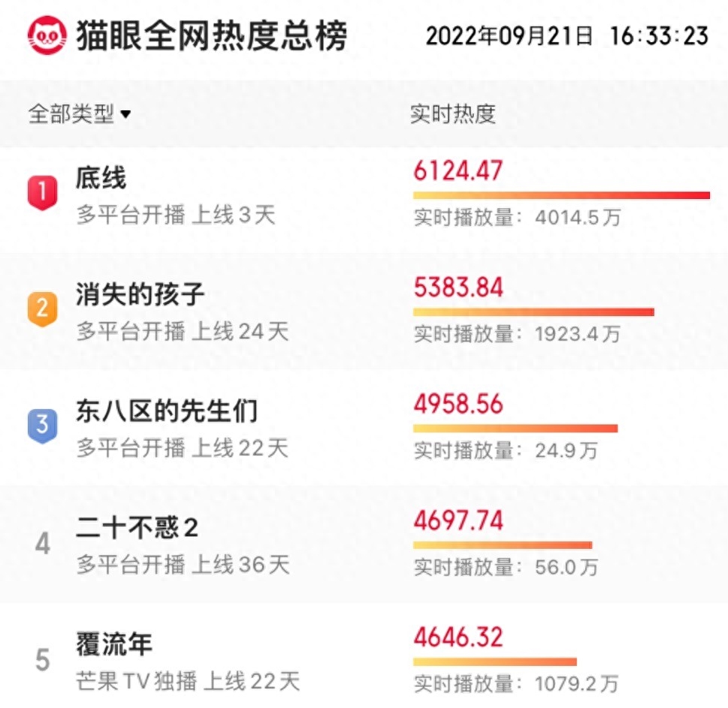
Task: Click the heat bar for 消失的孩子
Action: (533, 312)
